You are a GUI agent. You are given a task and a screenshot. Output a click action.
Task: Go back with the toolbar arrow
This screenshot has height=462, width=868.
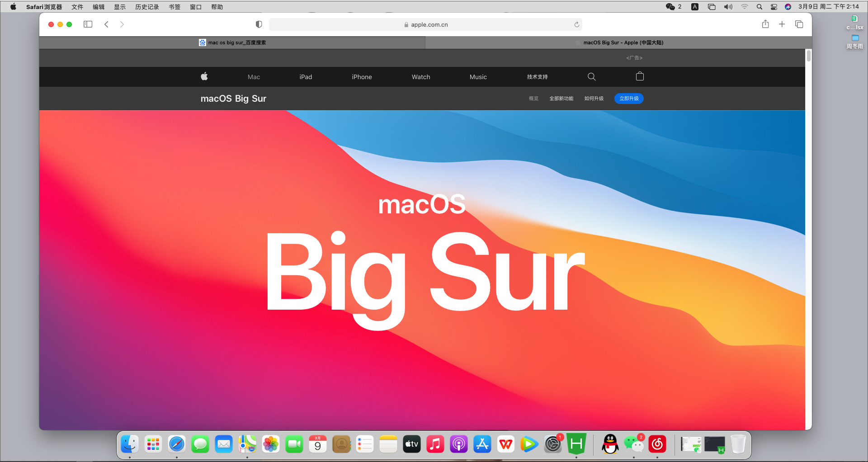107,24
